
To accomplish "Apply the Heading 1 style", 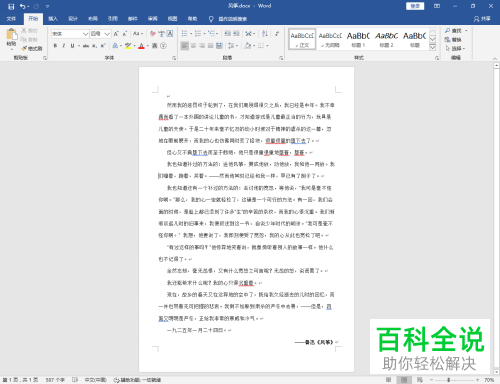I will [358, 39].
